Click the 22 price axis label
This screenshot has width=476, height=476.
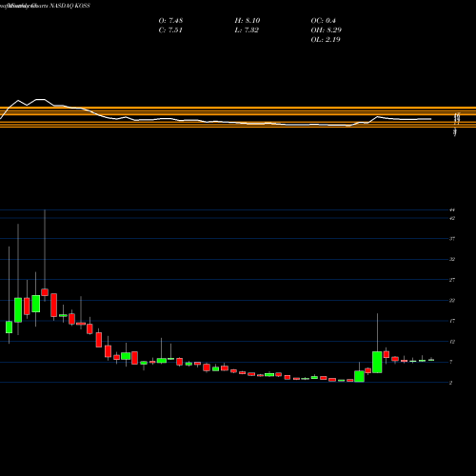click(452, 301)
